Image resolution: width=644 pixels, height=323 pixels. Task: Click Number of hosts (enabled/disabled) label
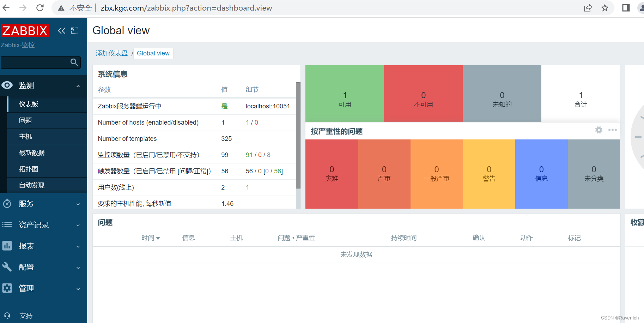148,122
